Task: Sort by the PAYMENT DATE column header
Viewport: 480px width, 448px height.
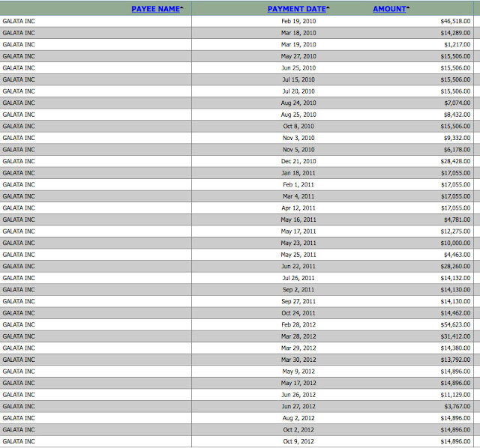Action: [x=297, y=9]
